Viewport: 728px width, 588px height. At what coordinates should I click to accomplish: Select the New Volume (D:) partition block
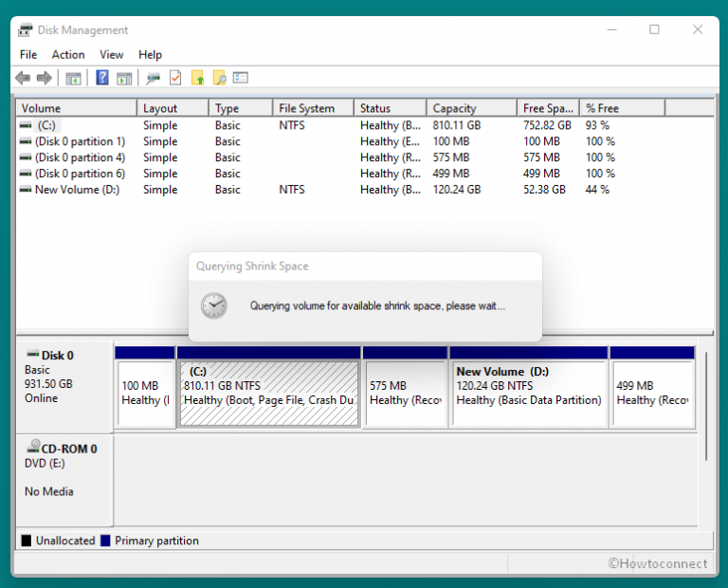coord(528,393)
